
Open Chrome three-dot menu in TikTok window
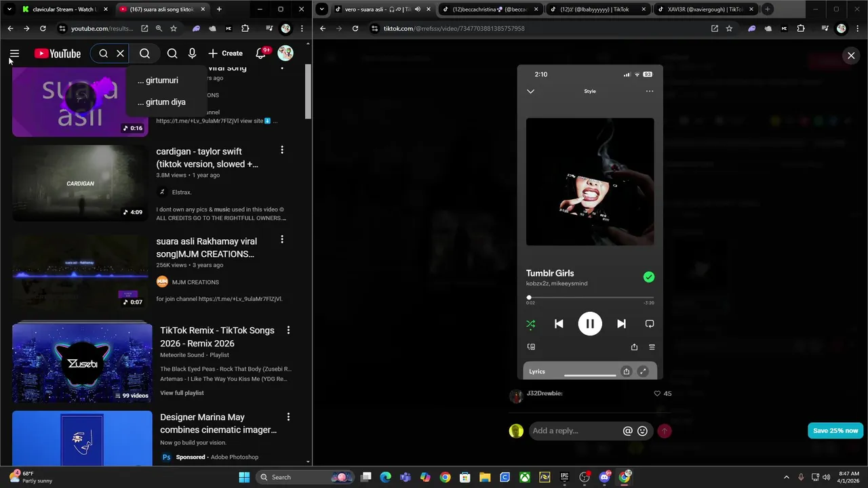(858, 28)
